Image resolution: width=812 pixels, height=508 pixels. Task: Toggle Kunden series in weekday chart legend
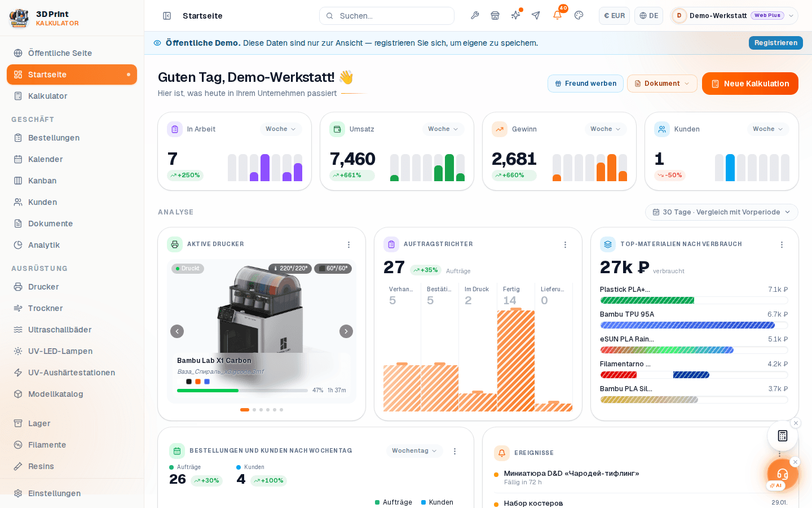point(437,502)
